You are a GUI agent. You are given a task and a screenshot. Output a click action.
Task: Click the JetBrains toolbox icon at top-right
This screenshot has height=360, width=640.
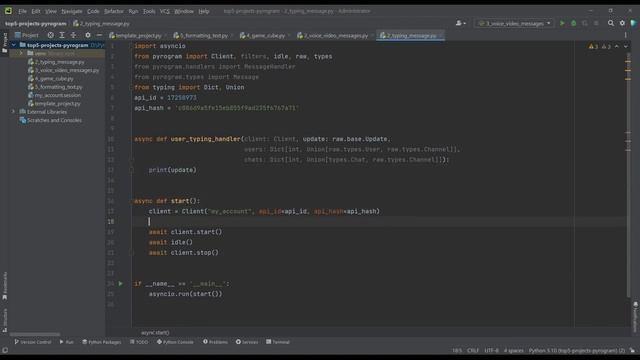(x=633, y=23)
